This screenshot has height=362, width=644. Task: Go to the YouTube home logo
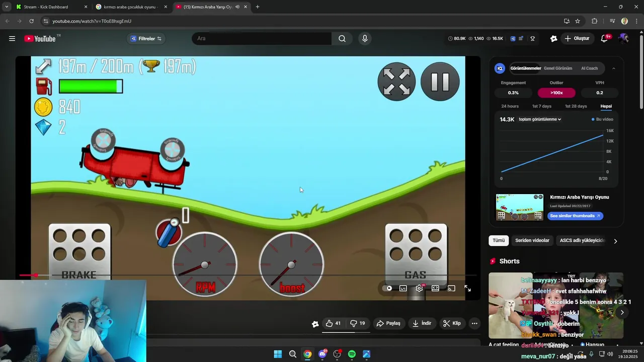click(40, 39)
